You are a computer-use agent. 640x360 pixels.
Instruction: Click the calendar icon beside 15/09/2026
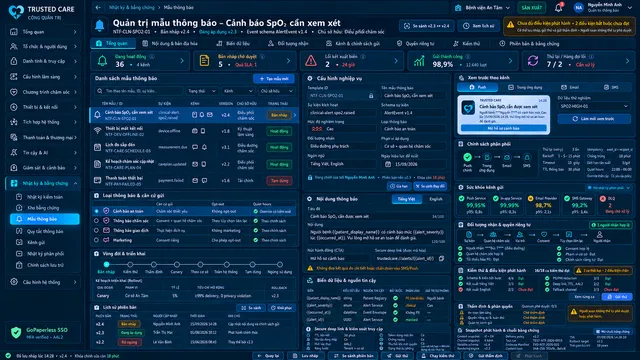pos(388,164)
